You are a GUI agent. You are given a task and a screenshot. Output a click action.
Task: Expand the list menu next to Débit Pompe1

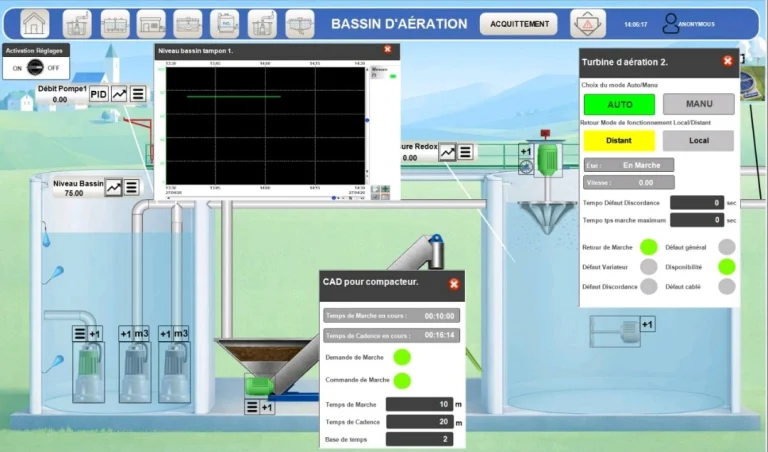point(138,94)
